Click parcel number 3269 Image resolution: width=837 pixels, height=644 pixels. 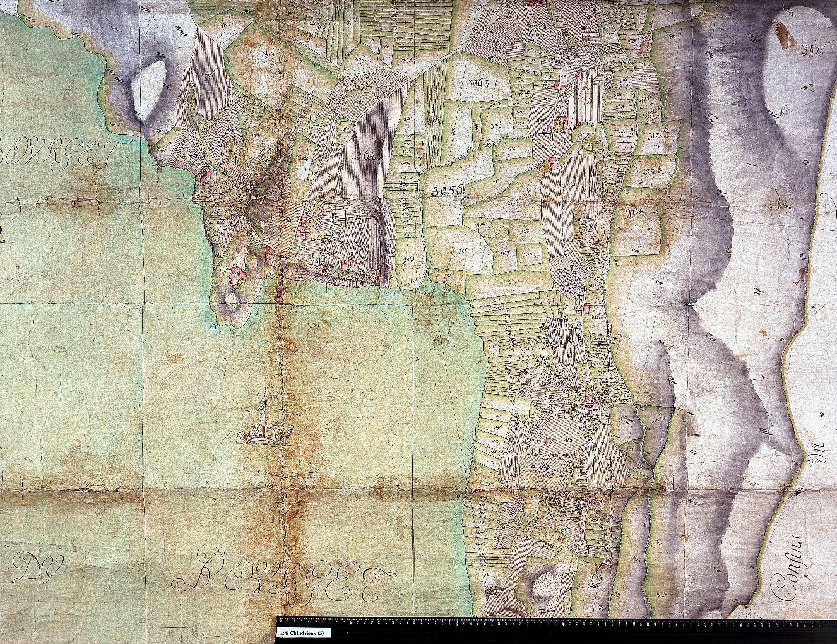click(567, 441)
